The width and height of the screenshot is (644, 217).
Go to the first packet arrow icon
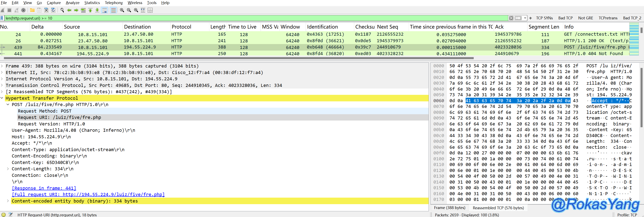tap(90, 10)
